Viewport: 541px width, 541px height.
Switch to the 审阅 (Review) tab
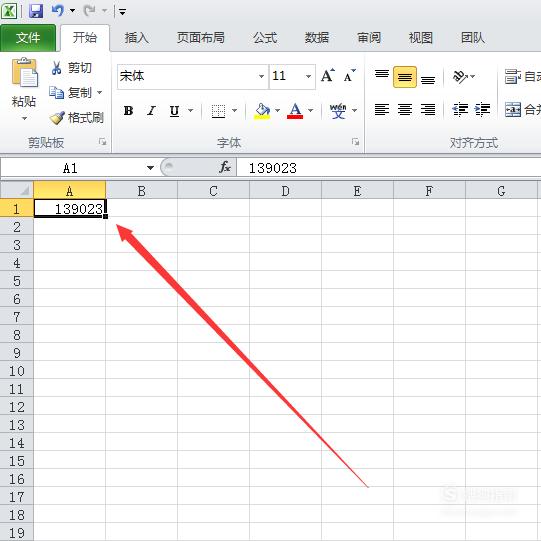pyautogui.click(x=368, y=37)
